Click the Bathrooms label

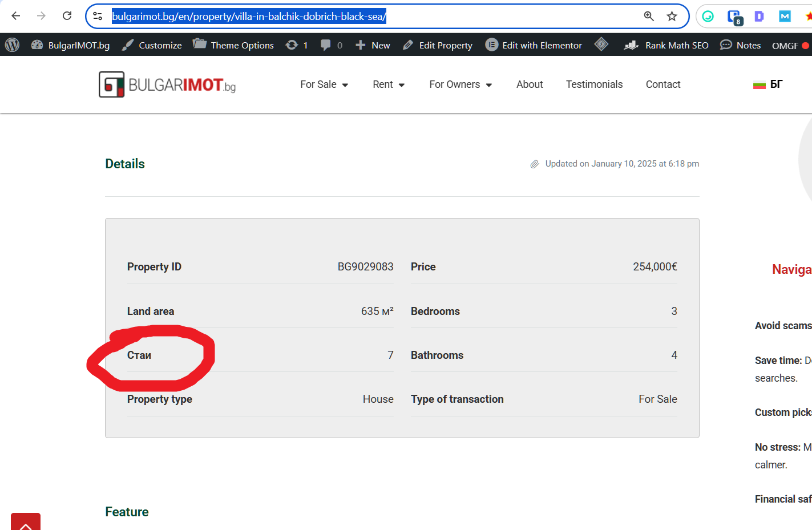437,355
